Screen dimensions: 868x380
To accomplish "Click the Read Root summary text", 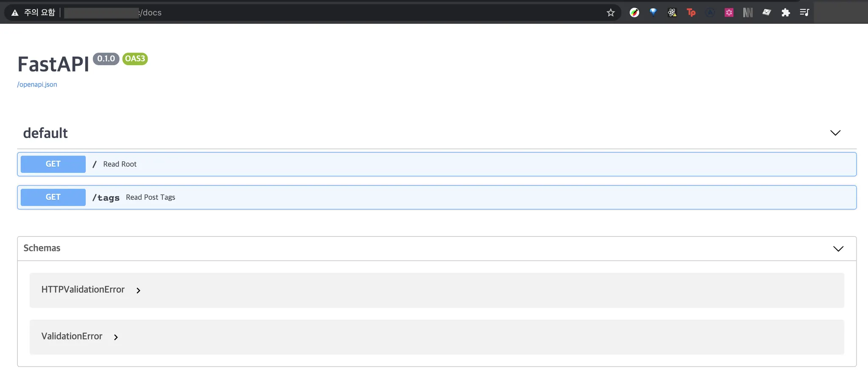I will coord(120,164).
